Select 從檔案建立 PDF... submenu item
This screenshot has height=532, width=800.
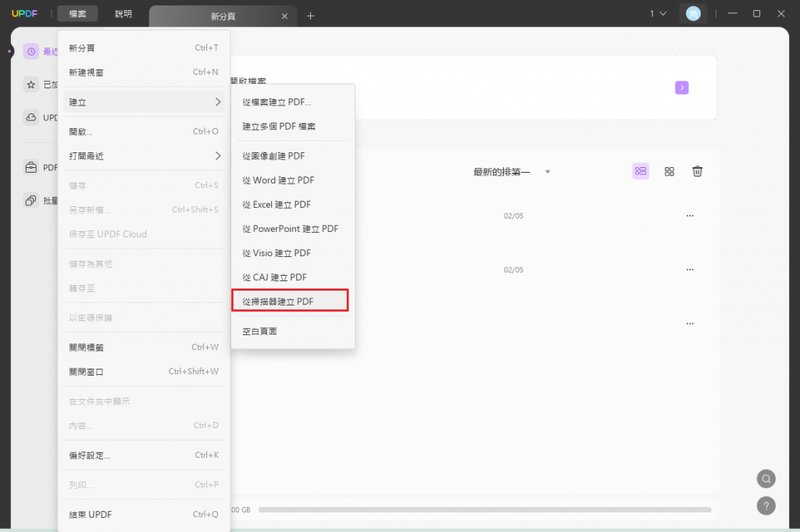(292, 102)
